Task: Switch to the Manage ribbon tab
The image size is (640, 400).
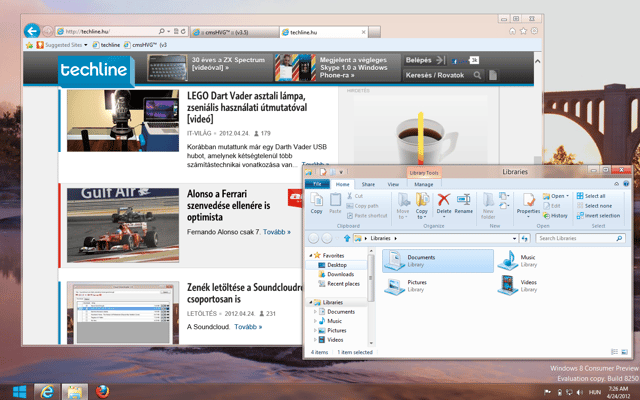Action: pos(424,184)
